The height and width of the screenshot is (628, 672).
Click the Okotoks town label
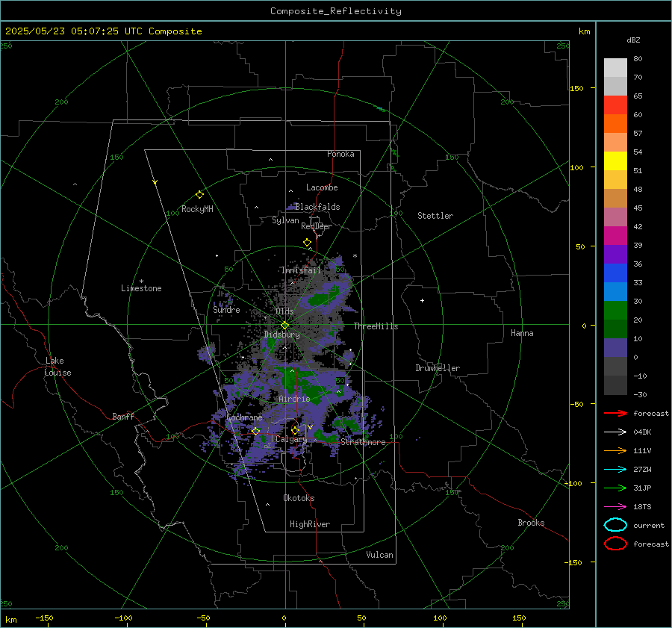pyautogui.click(x=299, y=498)
